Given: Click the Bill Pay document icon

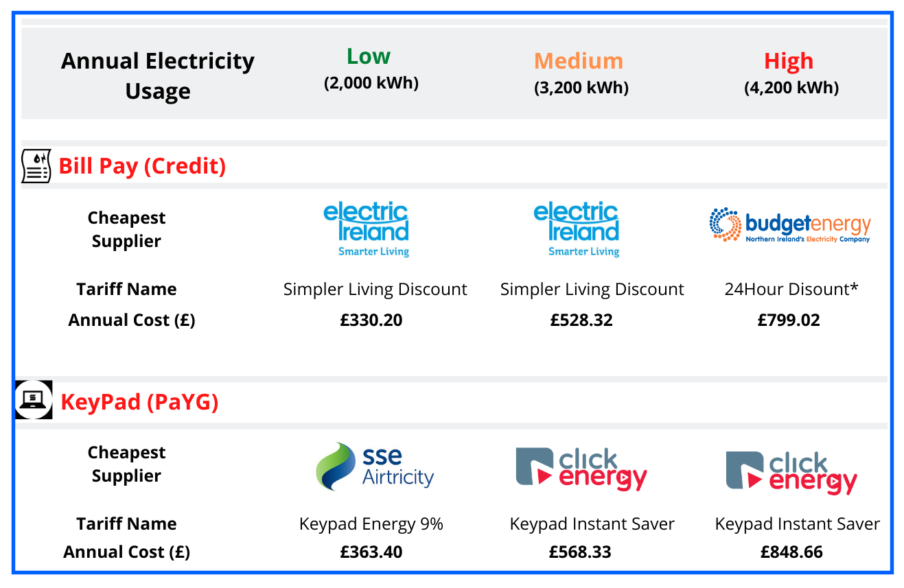Looking at the screenshot, I should click(x=36, y=166).
